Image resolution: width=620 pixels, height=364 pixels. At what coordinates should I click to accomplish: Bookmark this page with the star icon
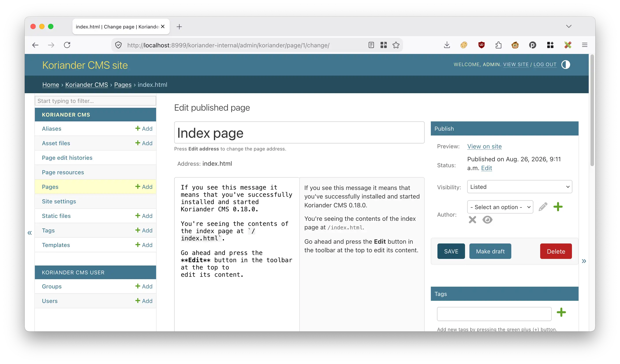pos(396,45)
